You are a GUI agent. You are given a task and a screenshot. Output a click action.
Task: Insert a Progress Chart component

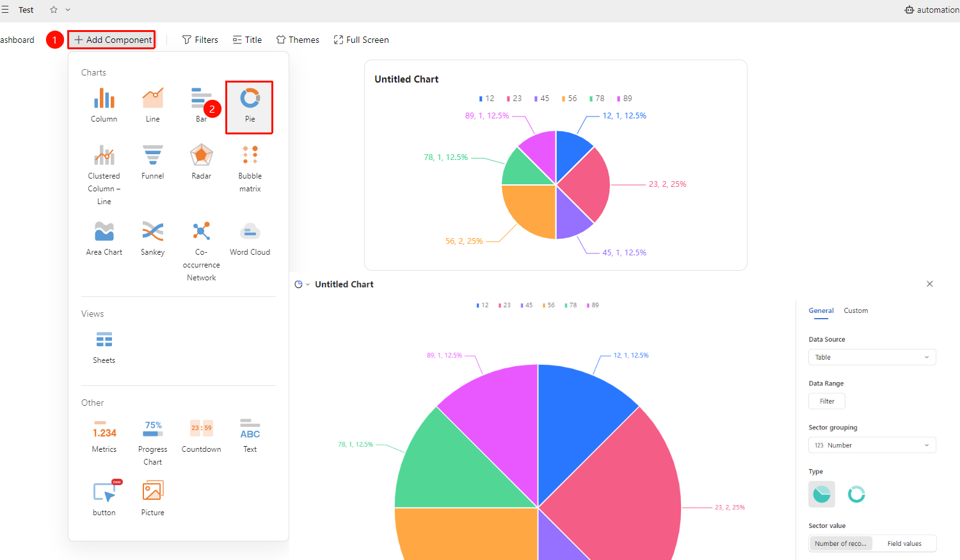[x=152, y=442]
